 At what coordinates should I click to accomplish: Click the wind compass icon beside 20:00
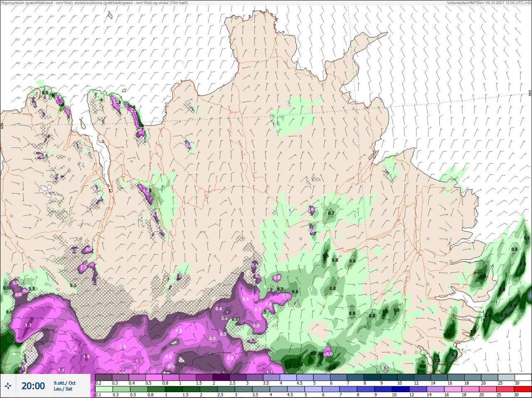tap(8, 386)
